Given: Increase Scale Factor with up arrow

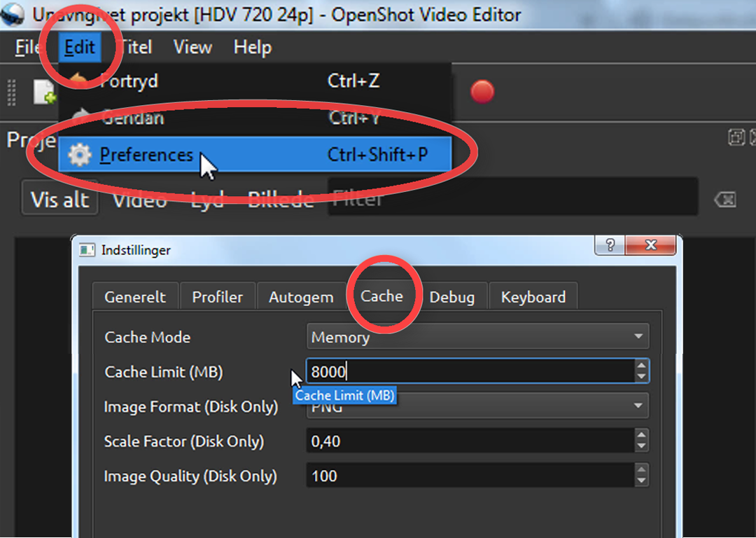Looking at the screenshot, I should pos(641,435).
